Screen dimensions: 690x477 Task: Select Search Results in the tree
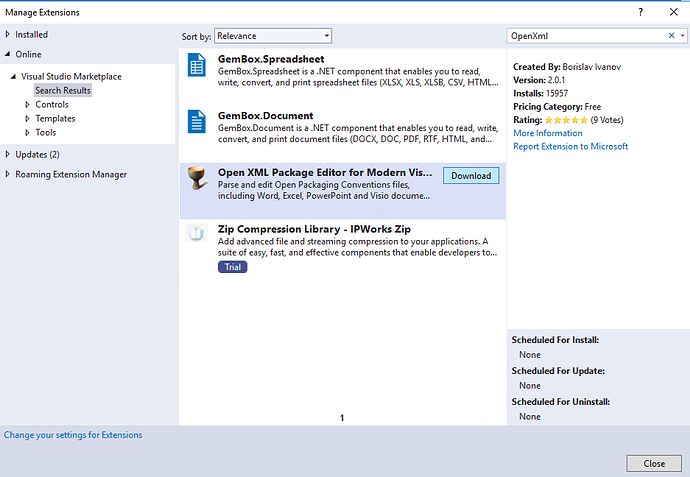pos(62,90)
